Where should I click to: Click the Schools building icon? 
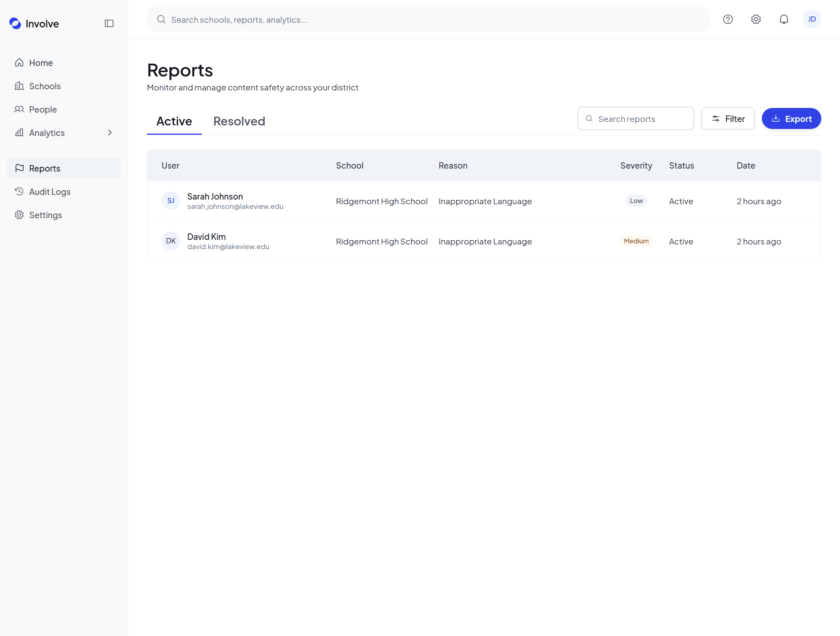click(x=19, y=86)
